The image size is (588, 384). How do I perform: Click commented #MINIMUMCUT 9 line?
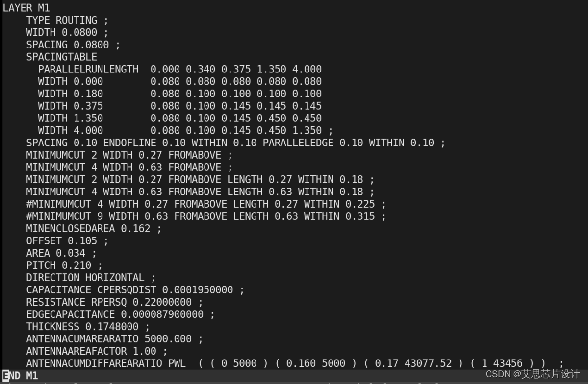pos(206,216)
